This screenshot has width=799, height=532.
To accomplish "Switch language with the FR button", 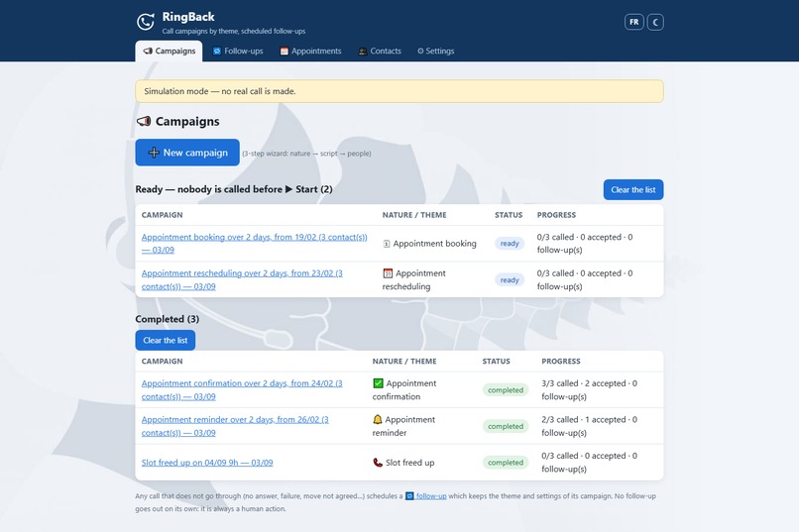I will pyautogui.click(x=633, y=22).
